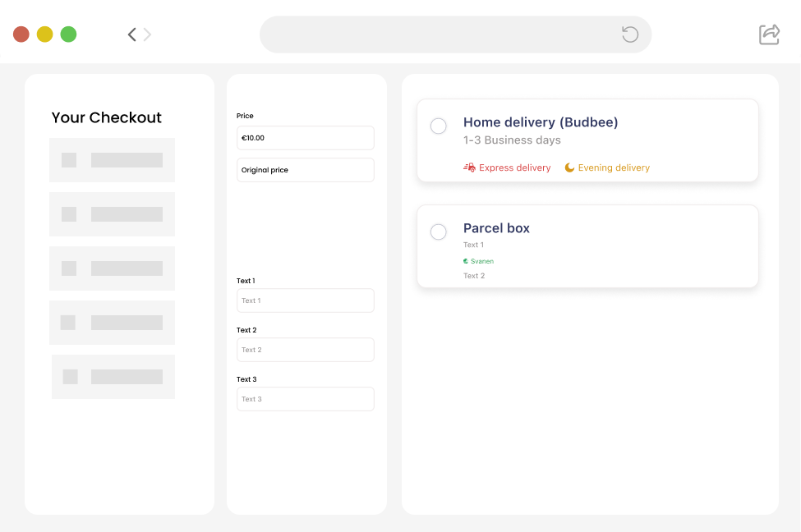Click the Express delivery label

click(514, 167)
